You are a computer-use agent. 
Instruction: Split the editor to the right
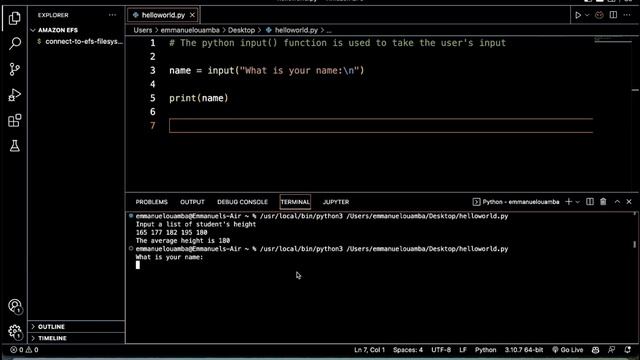coord(613,15)
